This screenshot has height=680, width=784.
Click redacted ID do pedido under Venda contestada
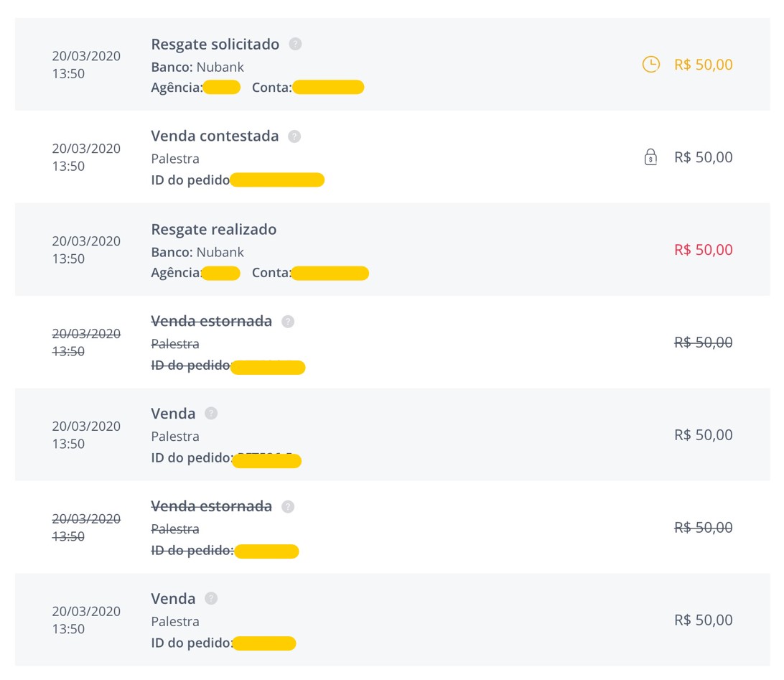point(277,180)
